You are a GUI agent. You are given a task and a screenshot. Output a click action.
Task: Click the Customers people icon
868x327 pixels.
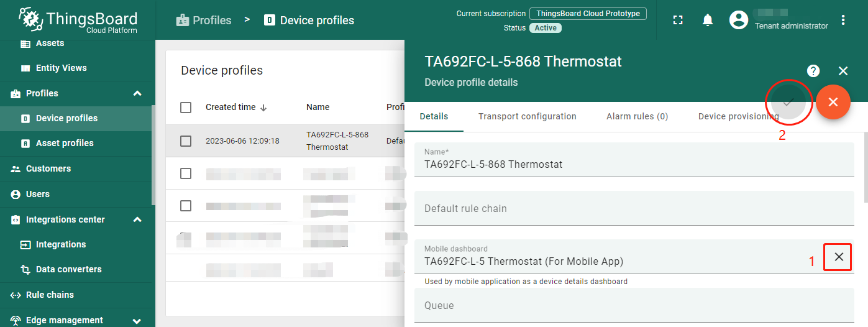point(16,169)
